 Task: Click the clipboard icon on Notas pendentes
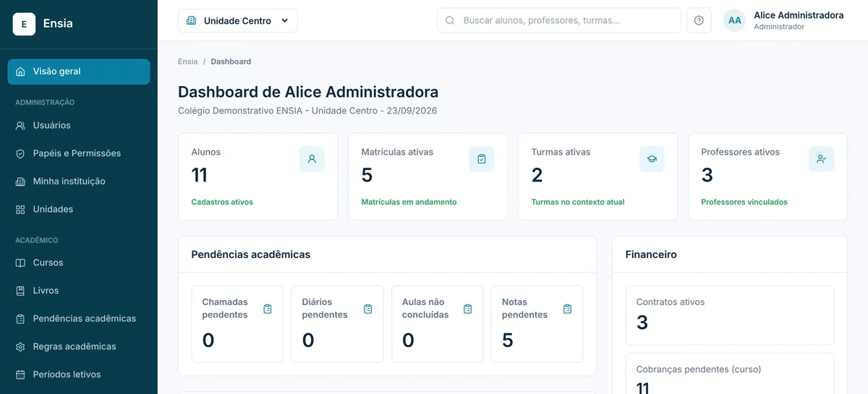tap(567, 309)
